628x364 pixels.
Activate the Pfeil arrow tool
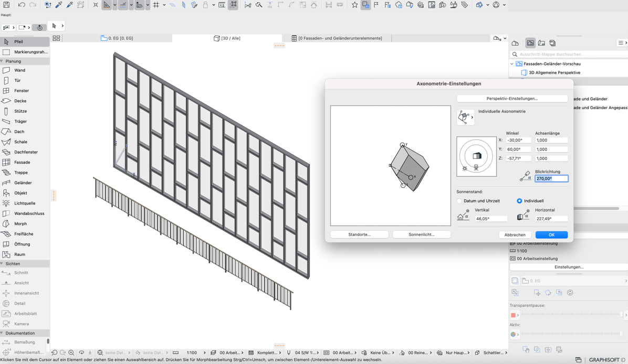[x=25, y=41]
